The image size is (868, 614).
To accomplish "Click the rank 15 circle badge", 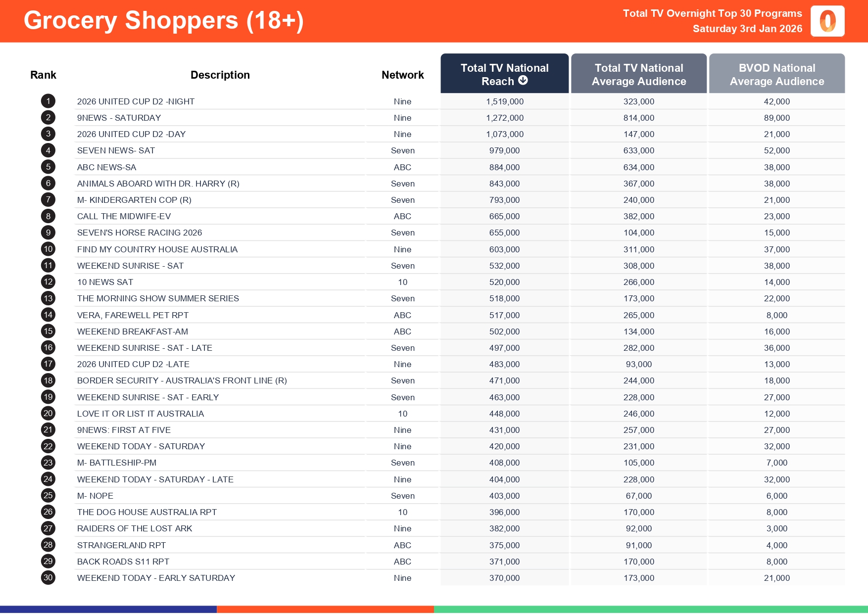I will click(48, 331).
